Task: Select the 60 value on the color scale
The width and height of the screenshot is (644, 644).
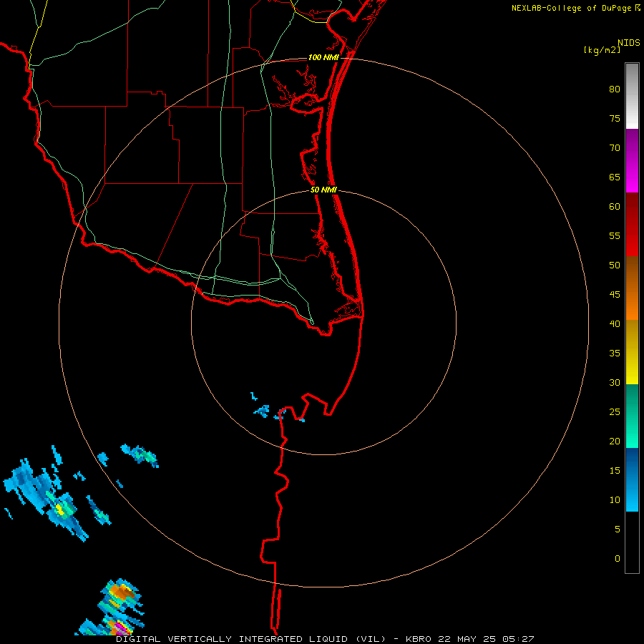Action: (x=615, y=207)
